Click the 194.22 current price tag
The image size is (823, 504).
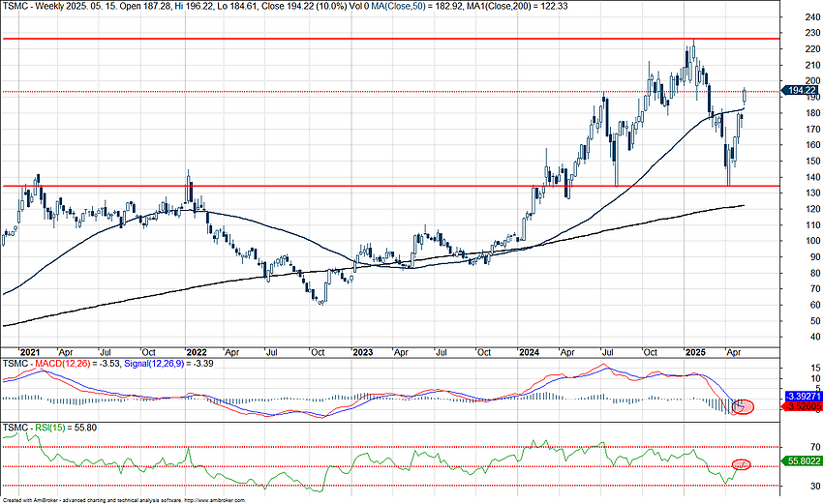[802, 91]
